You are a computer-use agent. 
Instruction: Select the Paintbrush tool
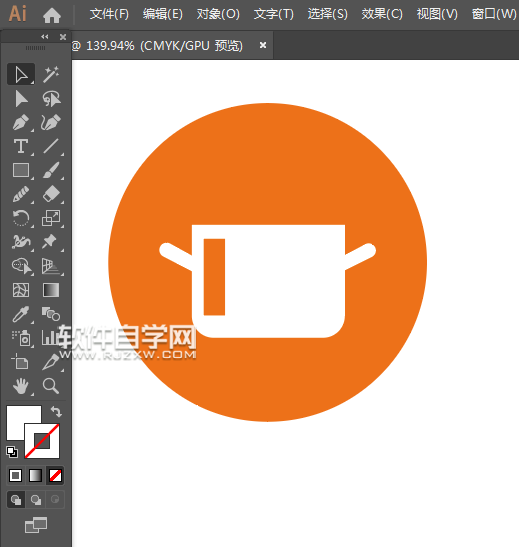[51, 170]
